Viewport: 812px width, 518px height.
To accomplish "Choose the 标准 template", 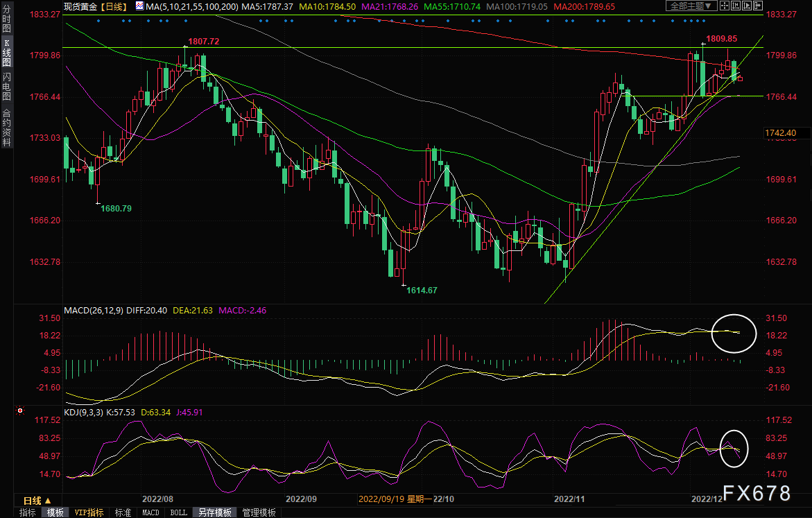I will click(x=123, y=512).
